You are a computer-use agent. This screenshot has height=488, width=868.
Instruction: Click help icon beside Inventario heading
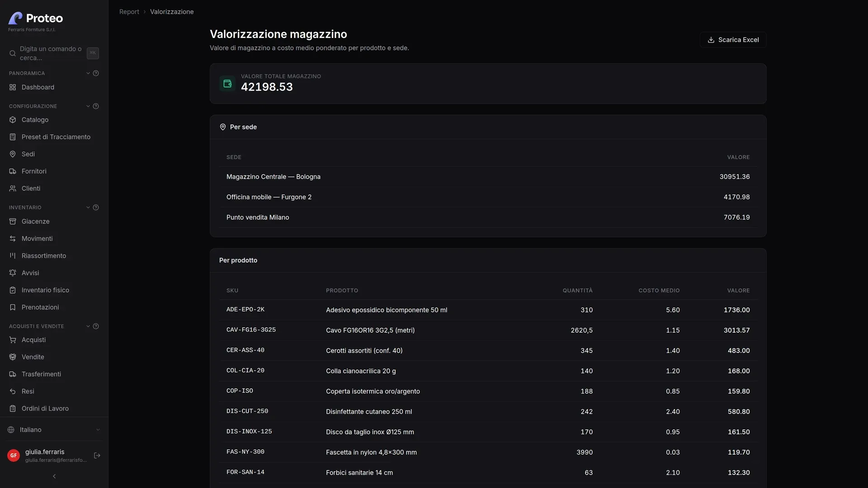[96, 207]
